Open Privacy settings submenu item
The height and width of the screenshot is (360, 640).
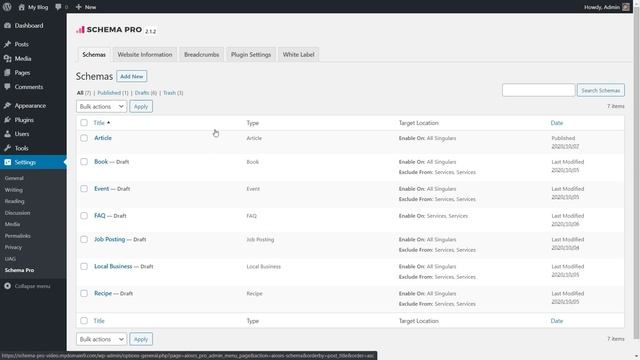point(13,247)
